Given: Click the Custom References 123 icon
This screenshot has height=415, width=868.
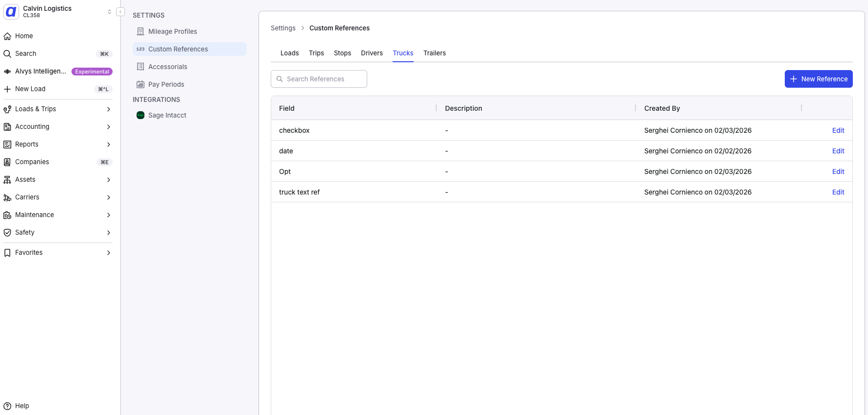Looking at the screenshot, I should (141, 49).
